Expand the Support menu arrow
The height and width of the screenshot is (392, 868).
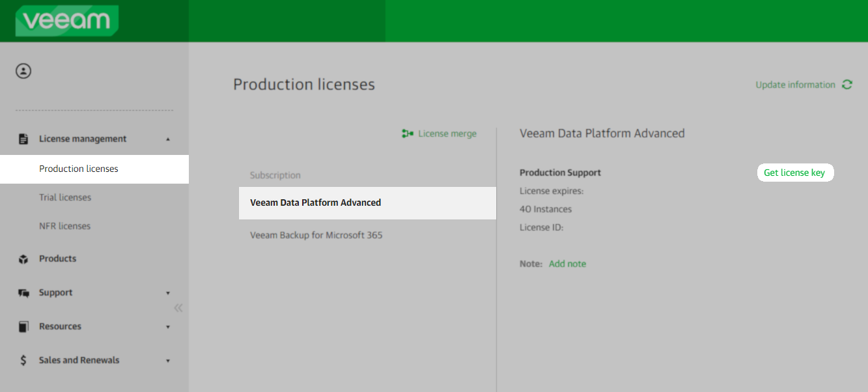(168, 293)
